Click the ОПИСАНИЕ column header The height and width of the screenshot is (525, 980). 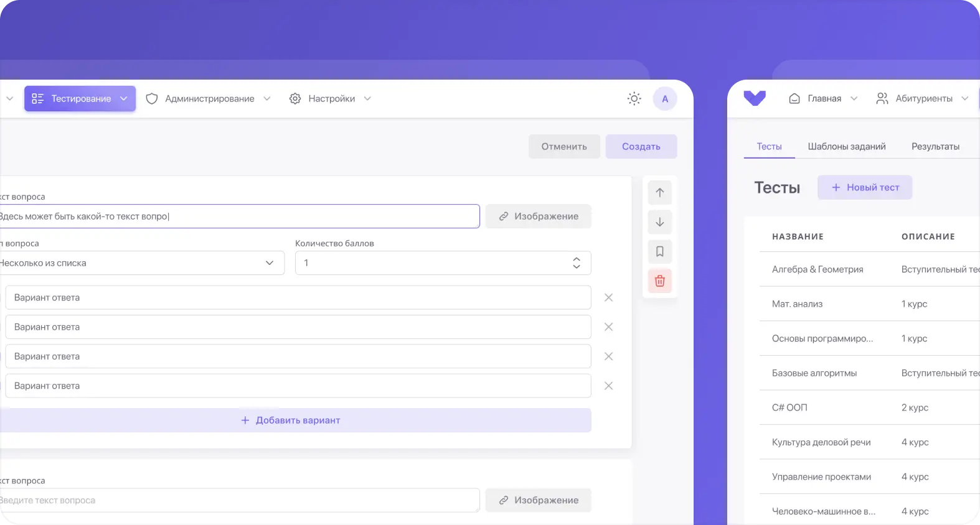(928, 236)
